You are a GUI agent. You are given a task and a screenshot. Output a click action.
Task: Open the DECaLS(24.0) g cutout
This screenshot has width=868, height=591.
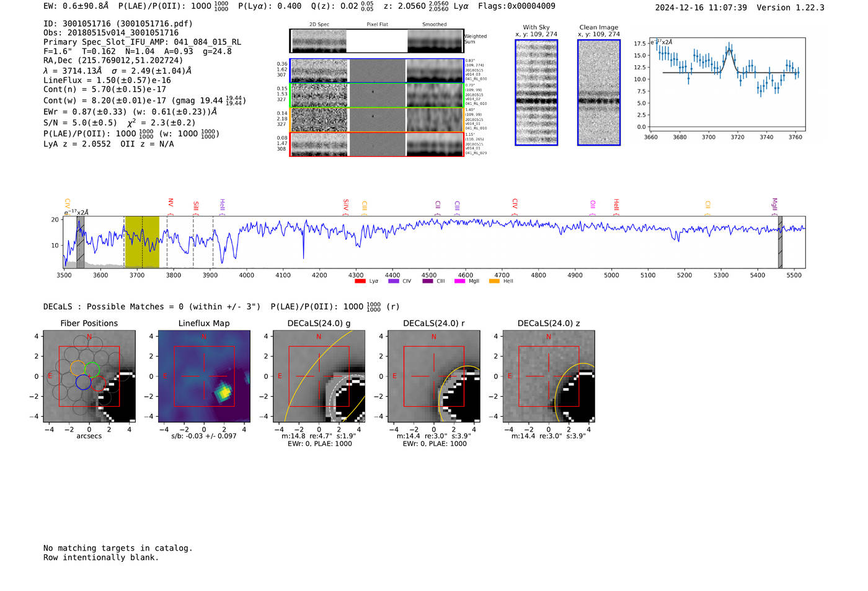319,376
